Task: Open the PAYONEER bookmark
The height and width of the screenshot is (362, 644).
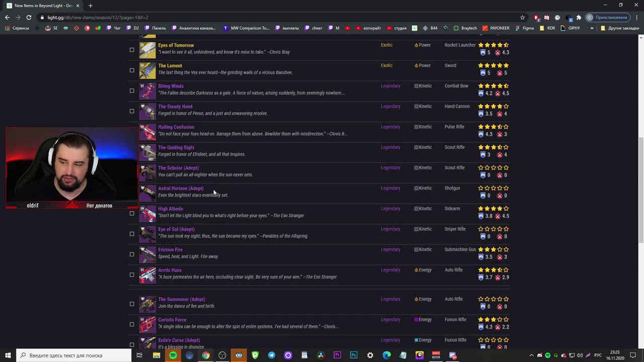Action: (x=496, y=28)
